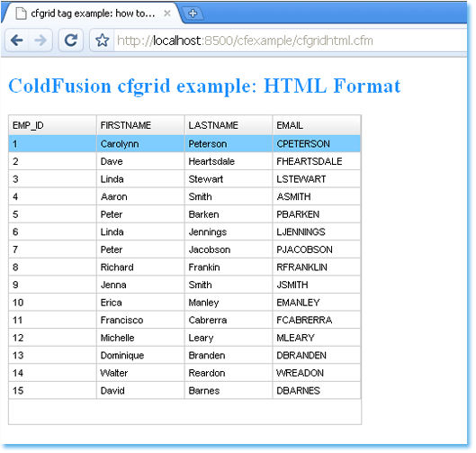Select the Dave first name cell
Viewport: 476px width, 453px height.
[x=140, y=161]
